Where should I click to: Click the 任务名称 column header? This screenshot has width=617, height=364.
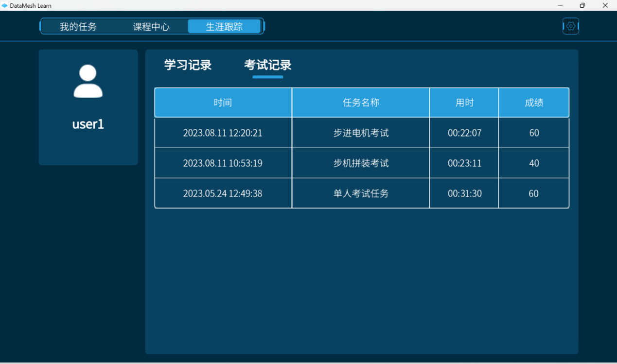pyautogui.click(x=360, y=103)
